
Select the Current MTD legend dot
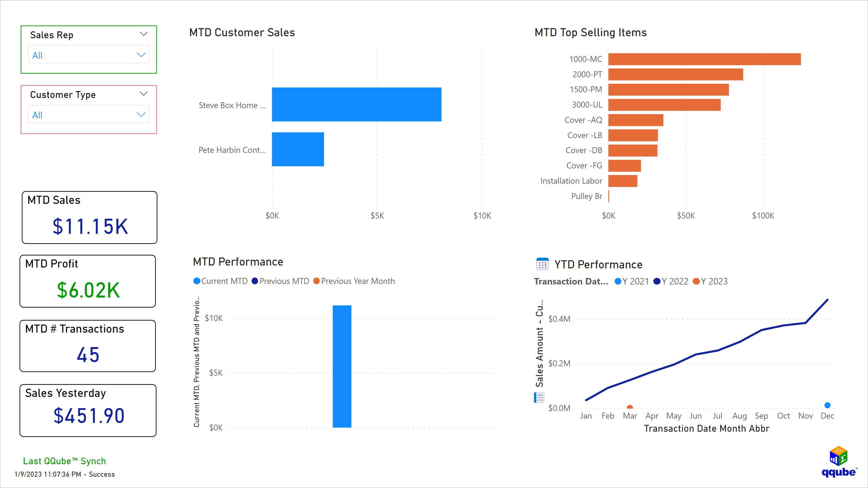point(197,281)
